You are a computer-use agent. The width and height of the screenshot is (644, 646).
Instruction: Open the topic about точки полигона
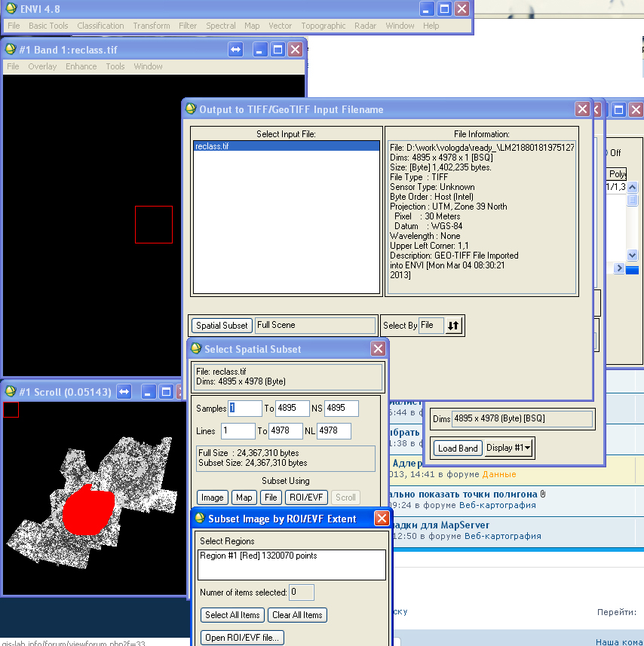tap(463, 494)
